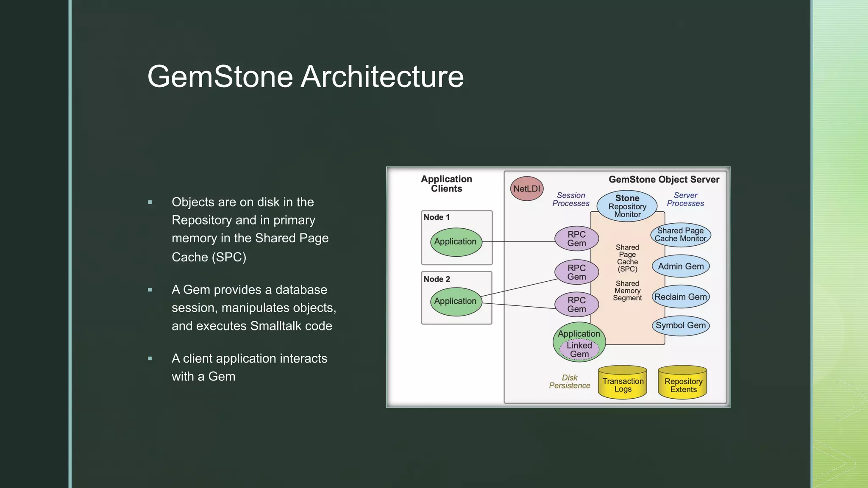Select the Symbol Gem oval
This screenshot has height=488, width=868.
tap(681, 325)
